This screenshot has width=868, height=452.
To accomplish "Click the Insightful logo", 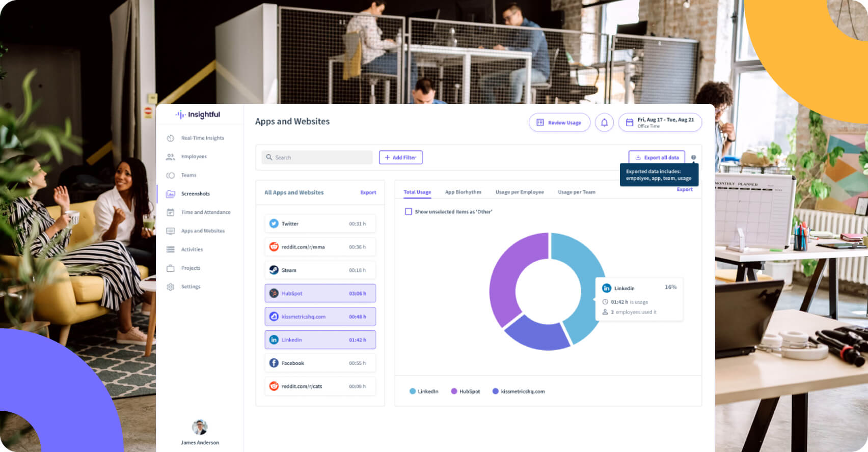I will [198, 115].
